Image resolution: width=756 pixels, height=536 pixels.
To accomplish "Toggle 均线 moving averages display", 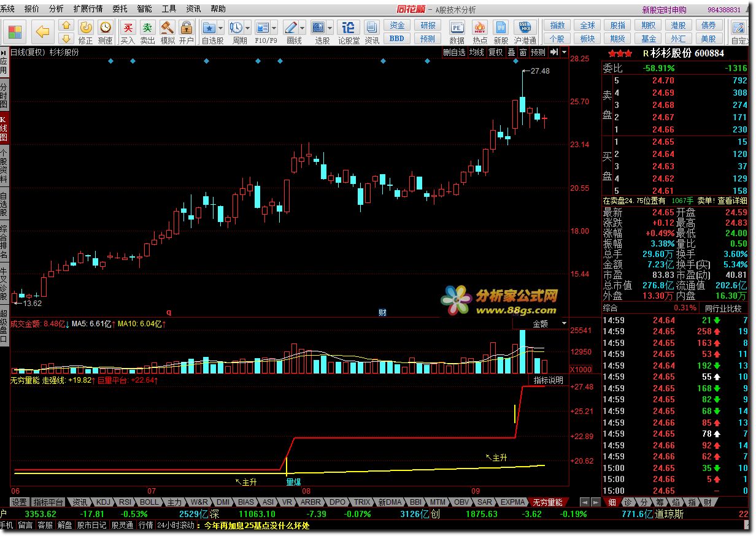I will pos(477,53).
